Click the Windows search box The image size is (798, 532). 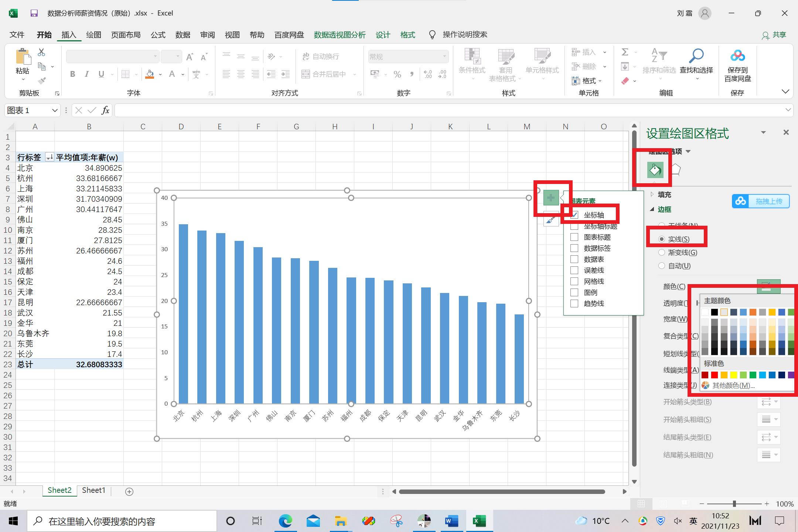pos(122,521)
